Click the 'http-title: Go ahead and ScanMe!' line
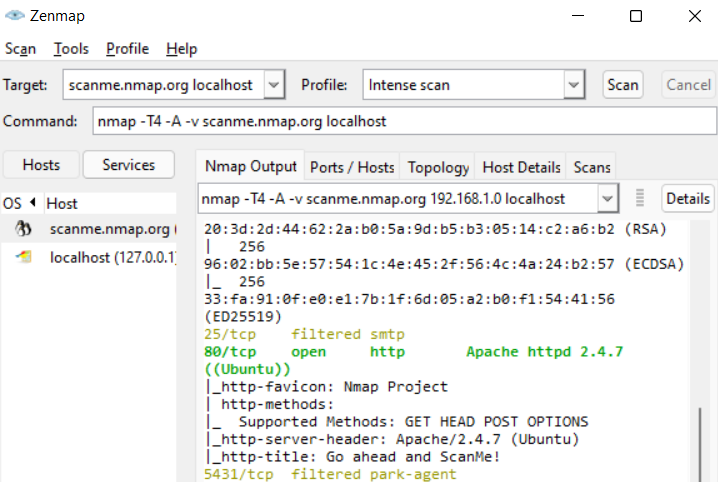Image resolution: width=718 pixels, height=482 pixels. point(352,456)
